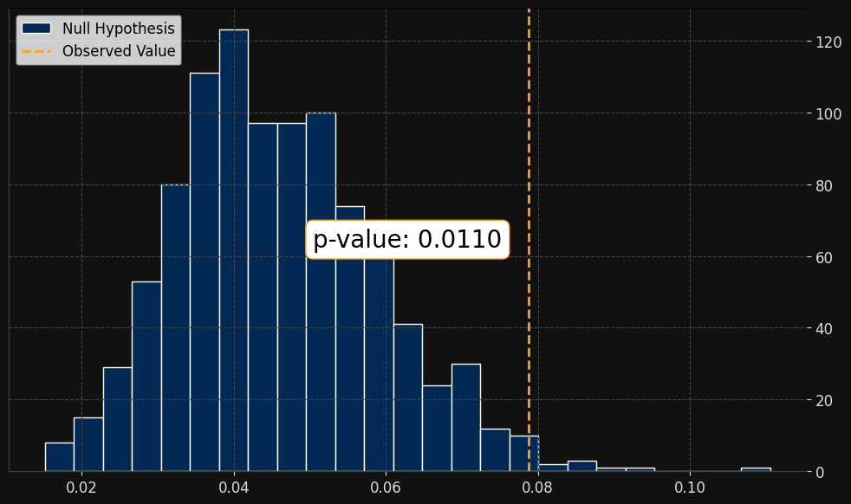Viewport: 851px width, 504px height.
Task: Click the 0.04 x-axis tick label
Action: coord(234,487)
